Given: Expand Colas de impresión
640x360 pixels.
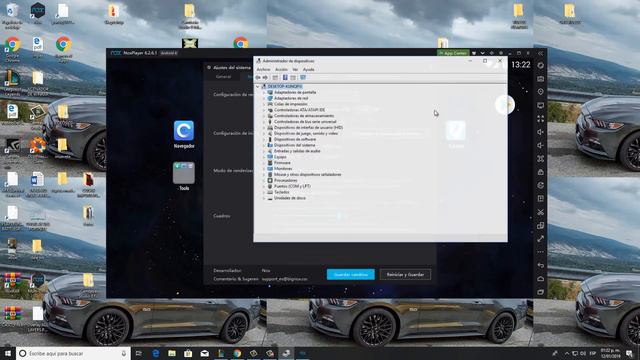Looking at the screenshot, I should pyautogui.click(x=264, y=104).
